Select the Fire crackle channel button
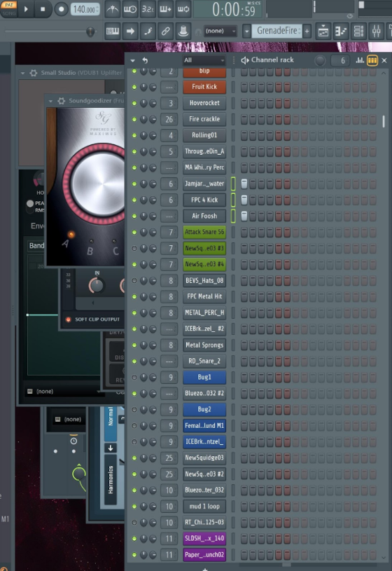Screen dimensions: 392x571 [204, 119]
